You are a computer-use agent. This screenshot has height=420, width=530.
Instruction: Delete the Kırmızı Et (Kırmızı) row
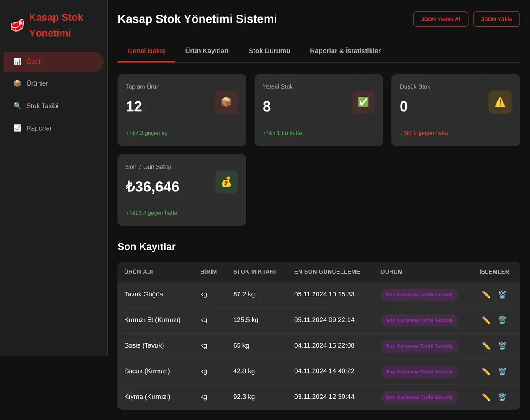pyautogui.click(x=502, y=320)
